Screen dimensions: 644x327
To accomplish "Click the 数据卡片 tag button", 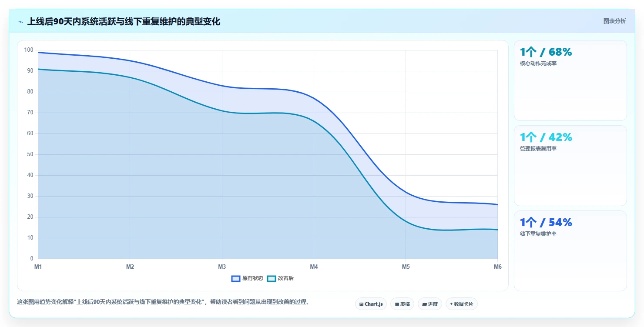I will [462, 304].
